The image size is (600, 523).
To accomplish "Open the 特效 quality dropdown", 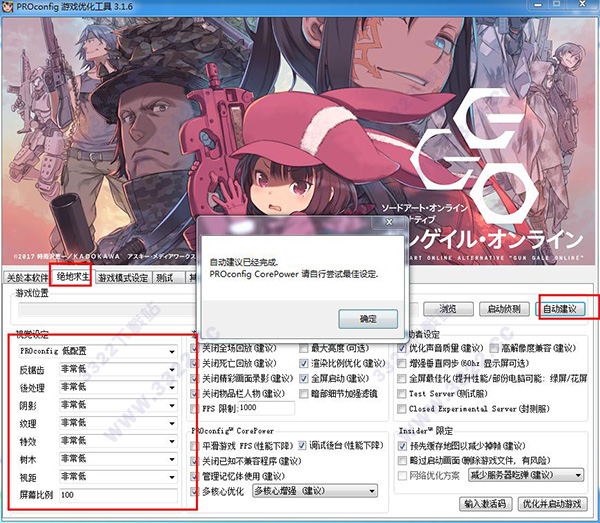I will (118, 441).
